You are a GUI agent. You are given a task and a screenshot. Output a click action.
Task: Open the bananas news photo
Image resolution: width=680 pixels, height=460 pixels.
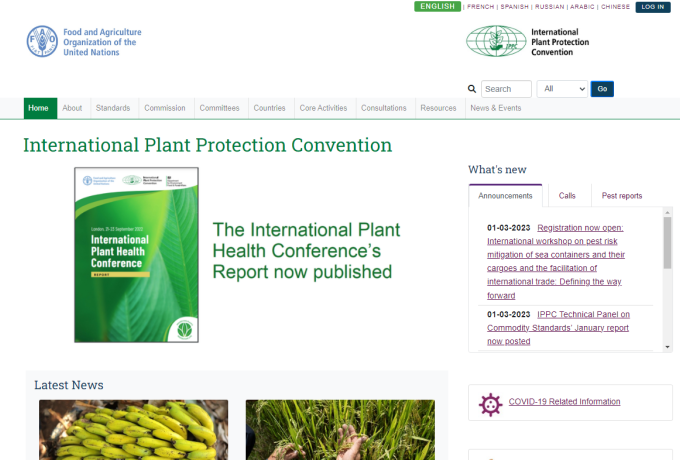[134, 430]
